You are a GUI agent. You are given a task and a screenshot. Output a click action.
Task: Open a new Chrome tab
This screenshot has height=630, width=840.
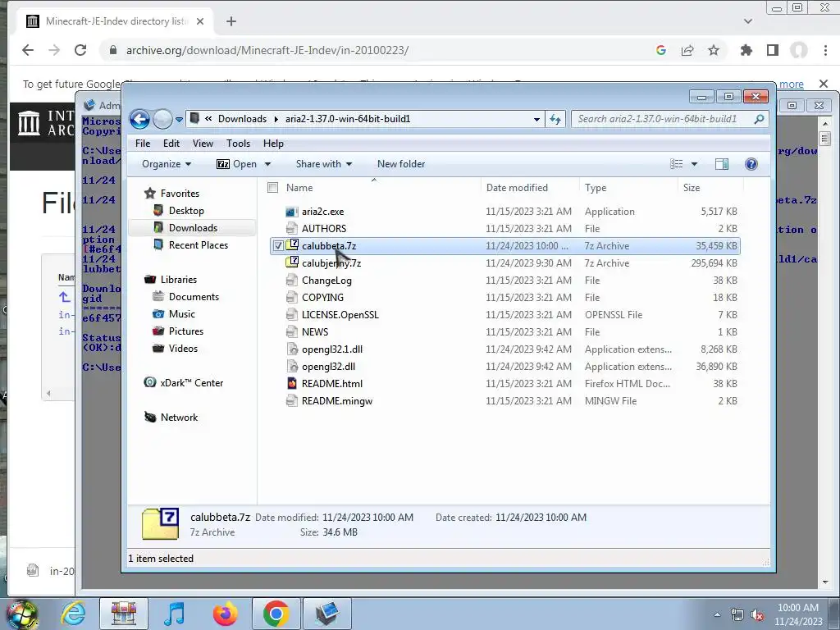tap(231, 21)
